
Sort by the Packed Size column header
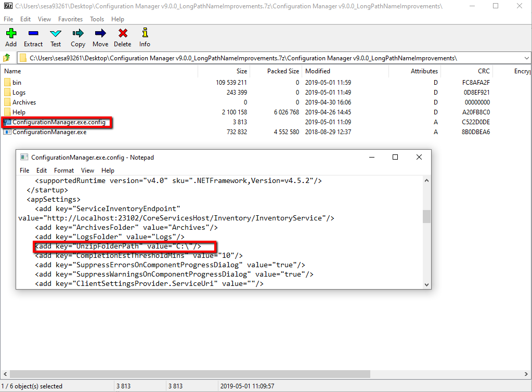click(x=276, y=71)
